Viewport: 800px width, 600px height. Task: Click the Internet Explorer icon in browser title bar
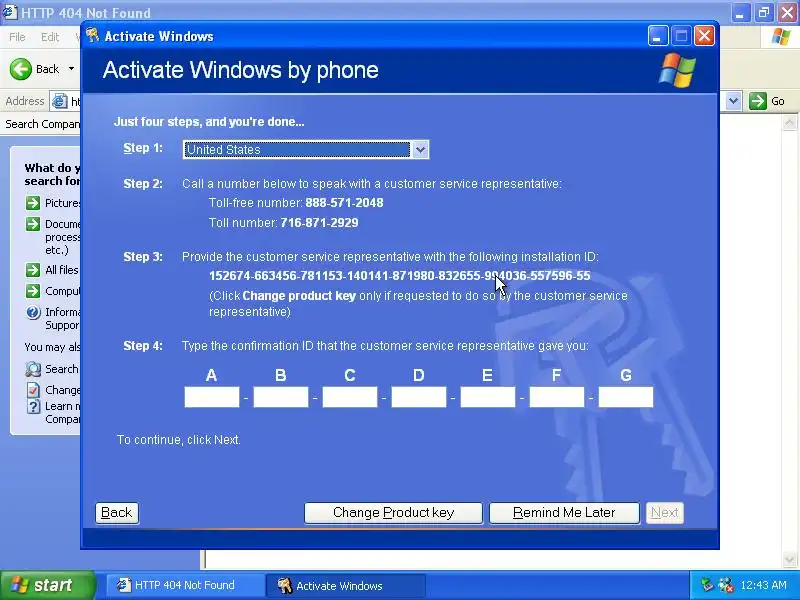point(10,11)
